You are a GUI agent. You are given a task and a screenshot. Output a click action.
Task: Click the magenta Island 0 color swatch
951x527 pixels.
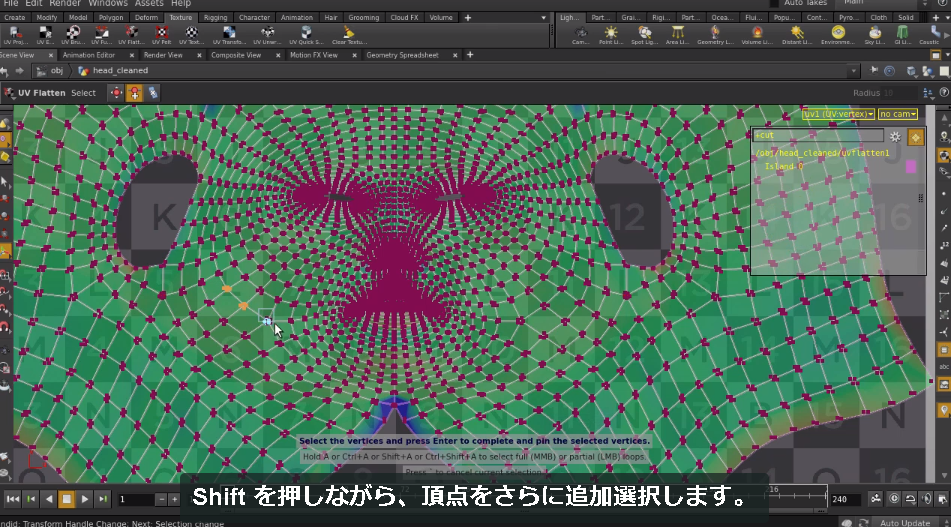pyautogui.click(x=911, y=166)
